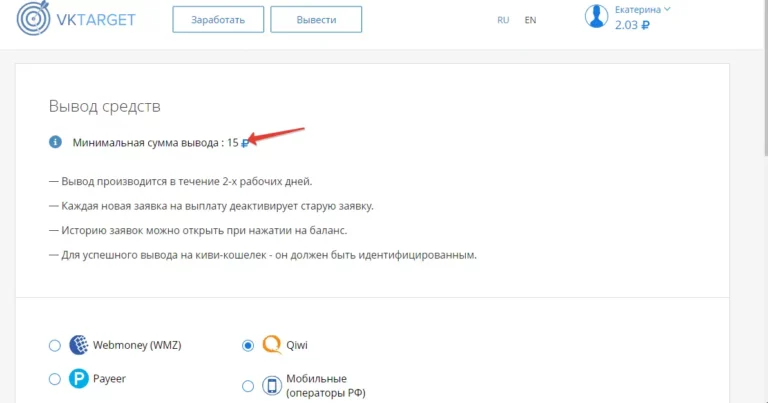Viewport: 768px width, 403px height.
Task: Switch language to EN
Action: pyautogui.click(x=530, y=19)
